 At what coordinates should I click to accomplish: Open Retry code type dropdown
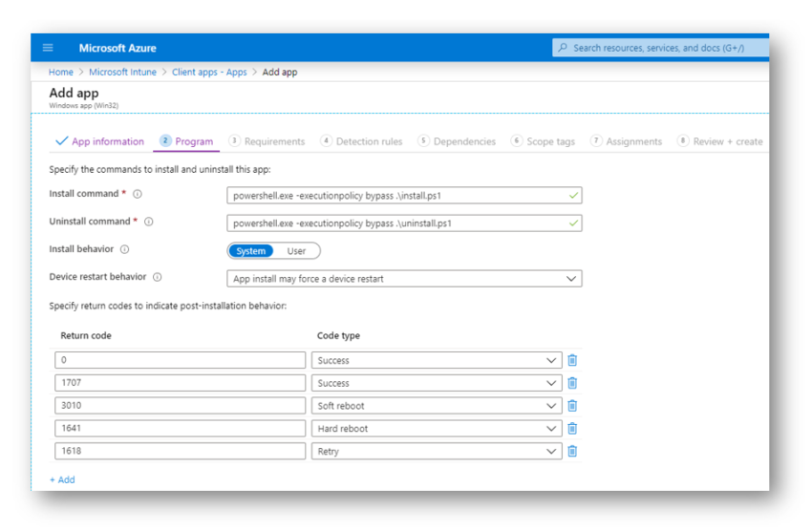coord(437,452)
